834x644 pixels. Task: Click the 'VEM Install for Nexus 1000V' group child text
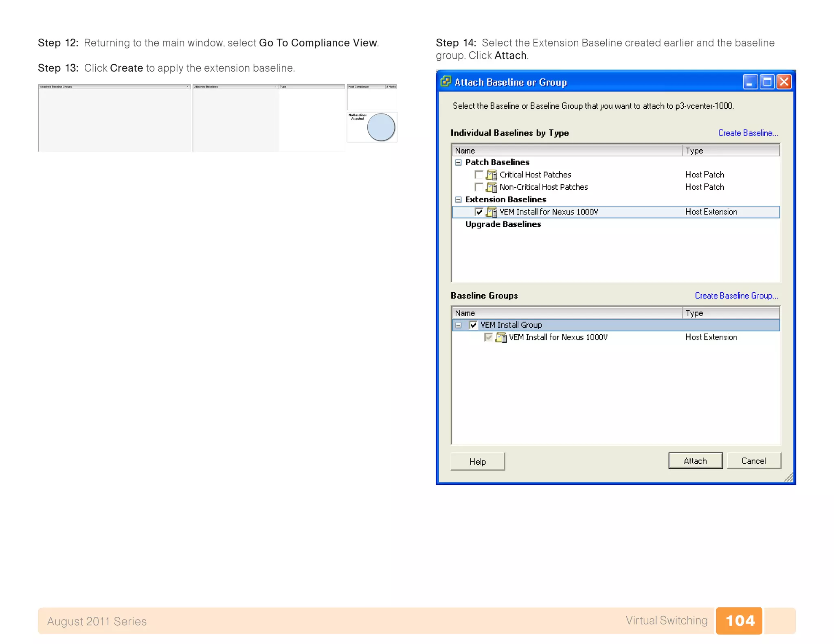pyautogui.click(x=558, y=337)
